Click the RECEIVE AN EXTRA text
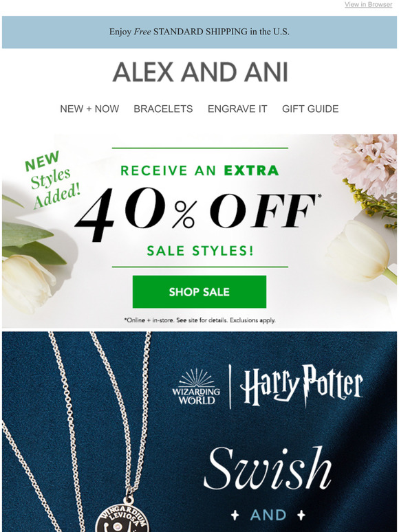The height and width of the screenshot is (532, 399). click(x=199, y=170)
